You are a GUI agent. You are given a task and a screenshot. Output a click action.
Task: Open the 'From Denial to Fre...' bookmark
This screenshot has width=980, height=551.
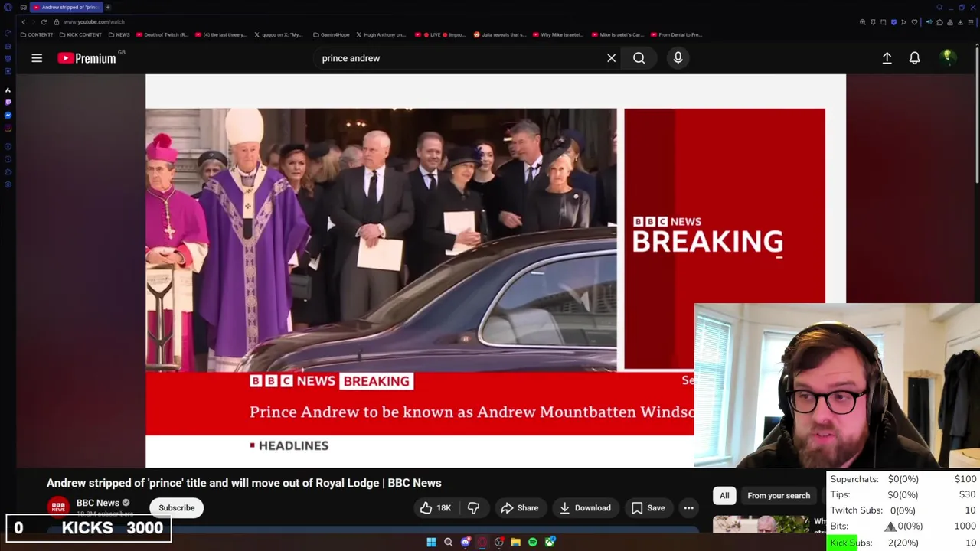click(x=676, y=34)
